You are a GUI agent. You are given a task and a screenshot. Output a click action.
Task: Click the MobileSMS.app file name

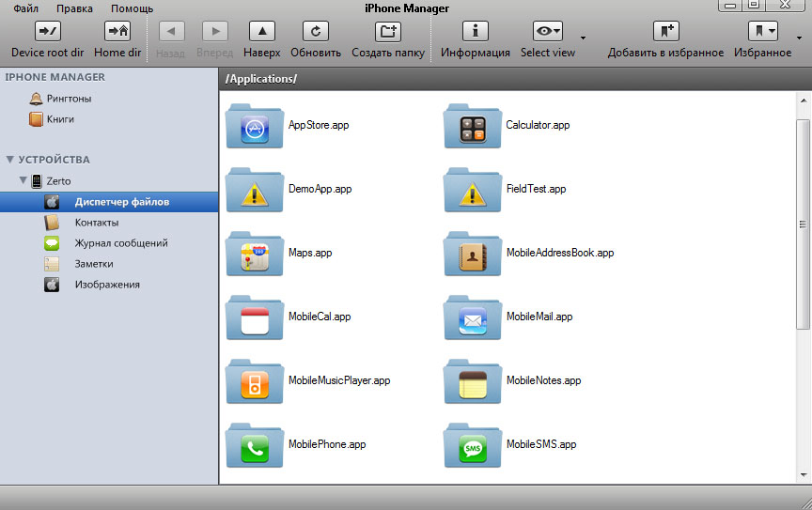coord(541,445)
